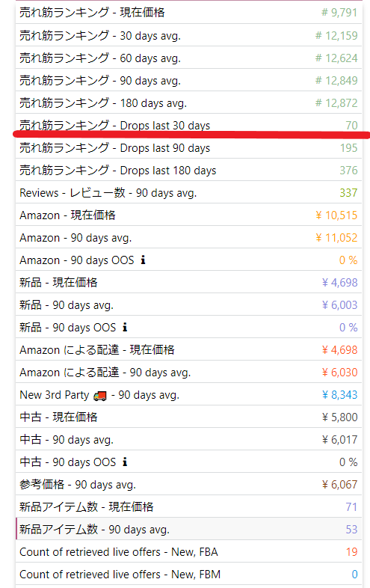
Task: Click the New, FBA live offers count 19
Action: (x=351, y=551)
